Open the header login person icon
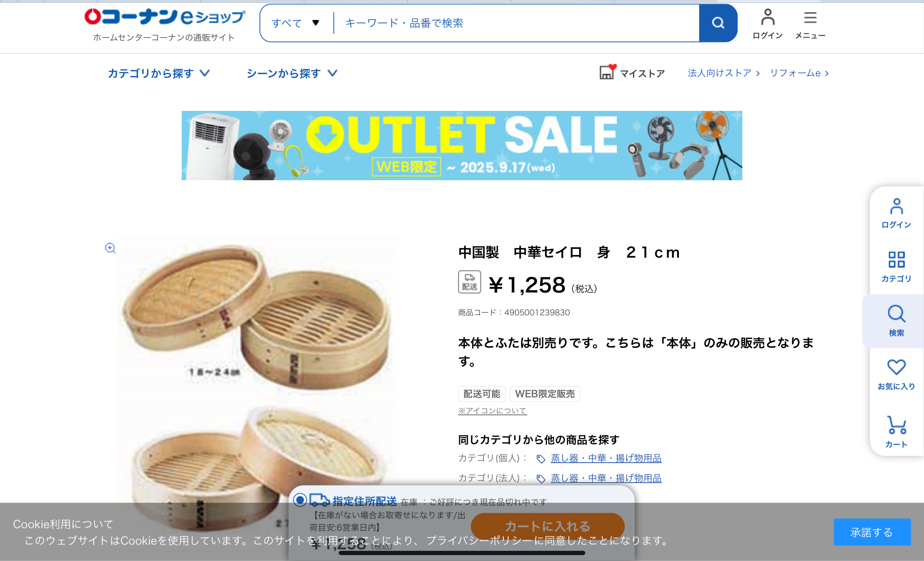Image resolution: width=924 pixels, height=561 pixels. coord(767,17)
